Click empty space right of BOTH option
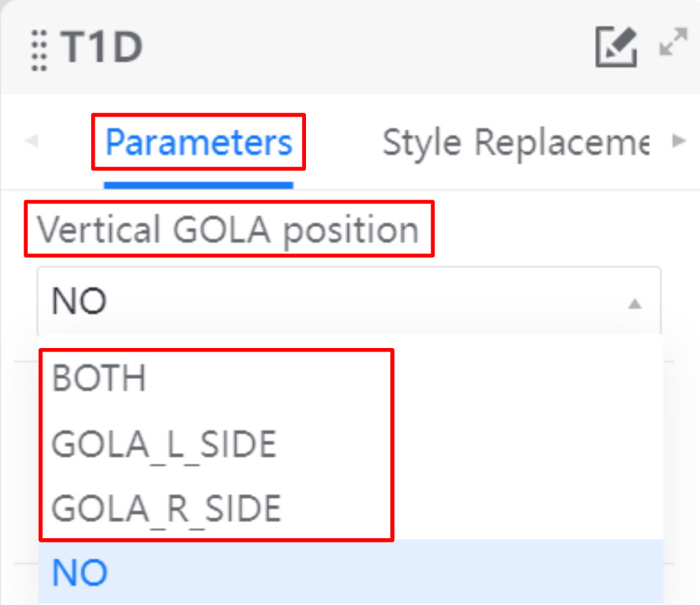The height and width of the screenshot is (605, 700). pos(527,378)
